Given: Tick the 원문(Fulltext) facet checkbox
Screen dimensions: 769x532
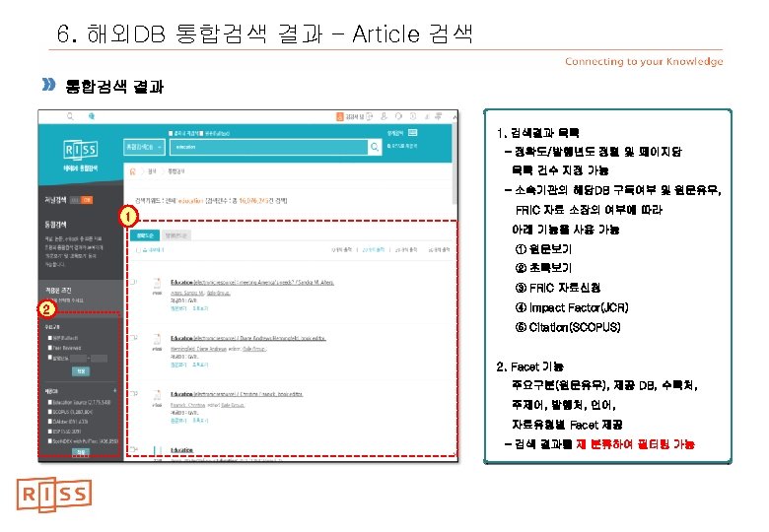Looking at the screenshot, I should point(50,338).
